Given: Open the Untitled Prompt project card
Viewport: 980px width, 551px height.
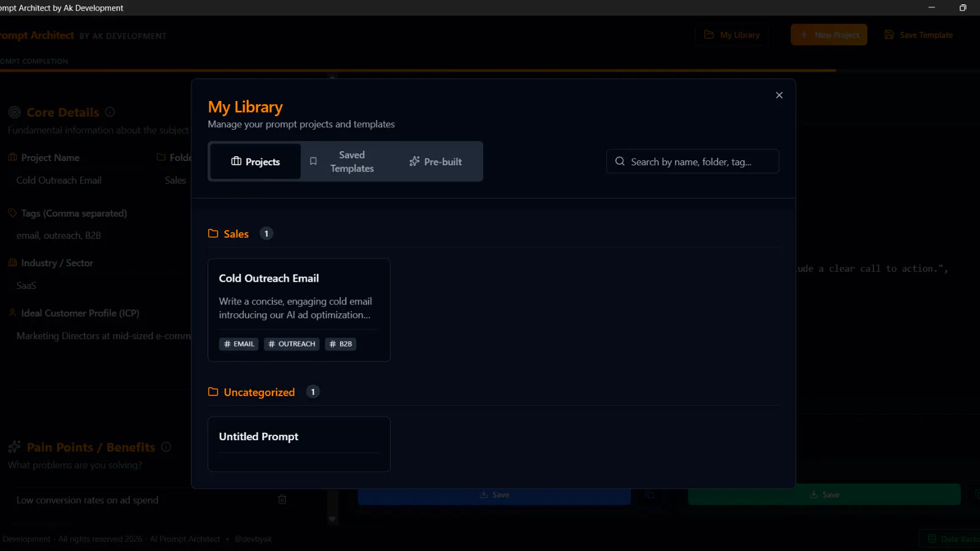Looking at the screenshot, I should (299, 444).
